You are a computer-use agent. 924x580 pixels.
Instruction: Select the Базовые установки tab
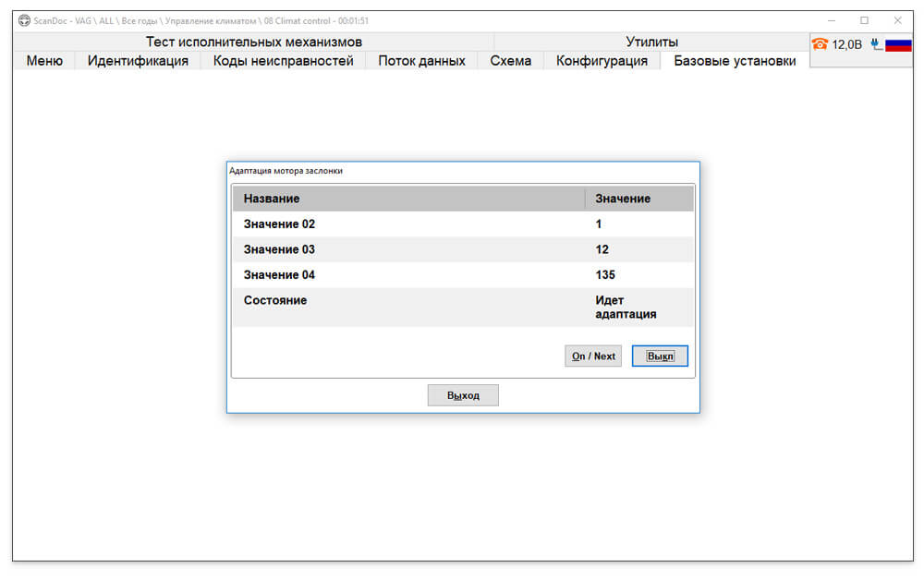(735, 61)
